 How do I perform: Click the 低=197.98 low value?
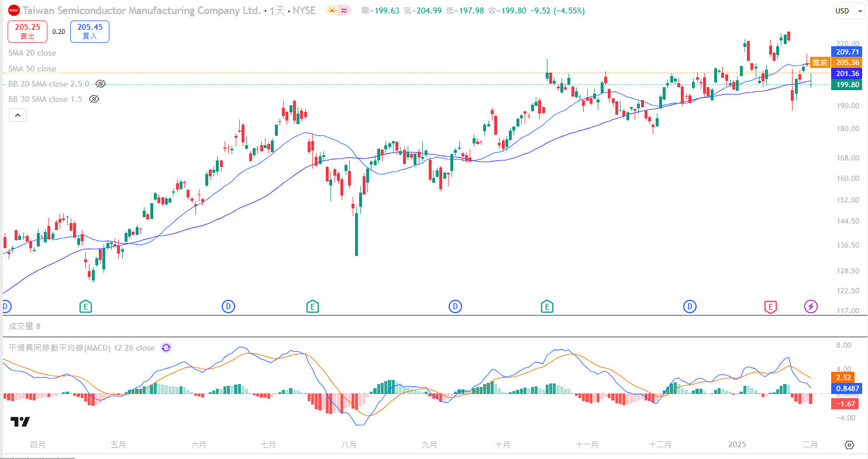tap(465, 11)
